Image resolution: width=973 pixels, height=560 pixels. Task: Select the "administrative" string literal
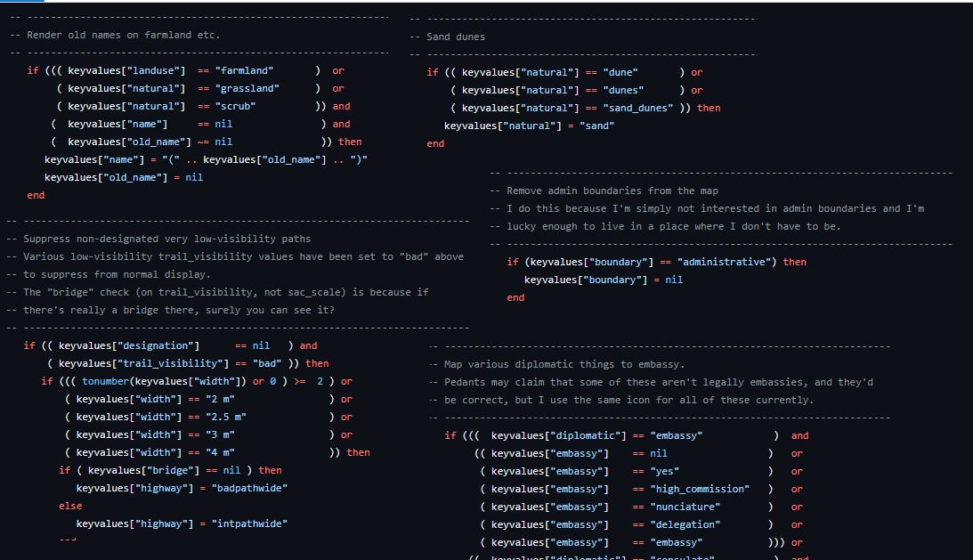coord(722,262)
